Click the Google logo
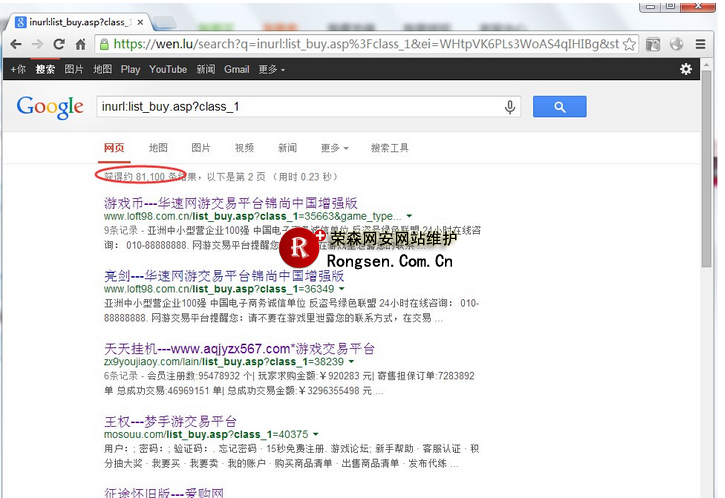 pos(50,107)
